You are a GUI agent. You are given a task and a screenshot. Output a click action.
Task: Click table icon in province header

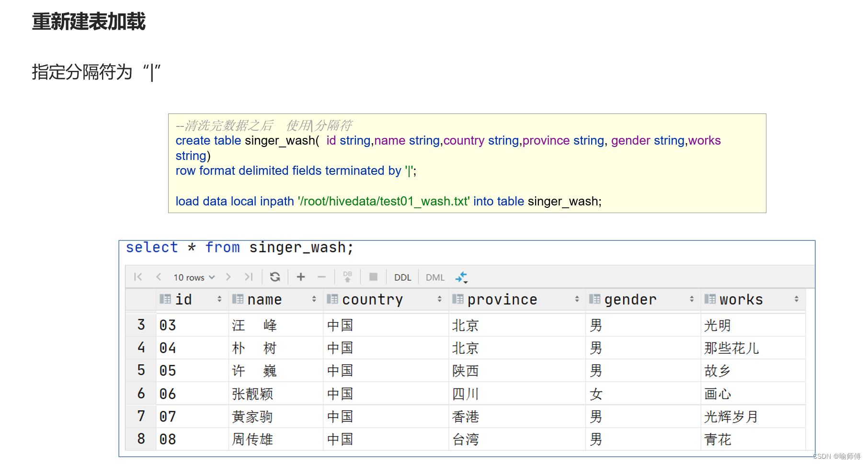click(458, 299)
